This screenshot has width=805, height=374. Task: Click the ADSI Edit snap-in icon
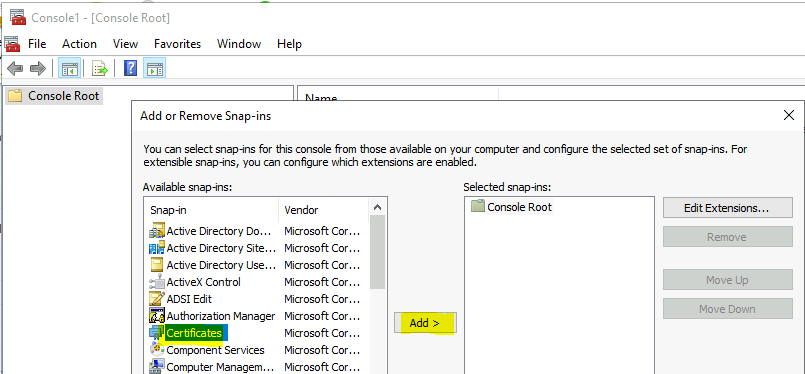[157, 299]
